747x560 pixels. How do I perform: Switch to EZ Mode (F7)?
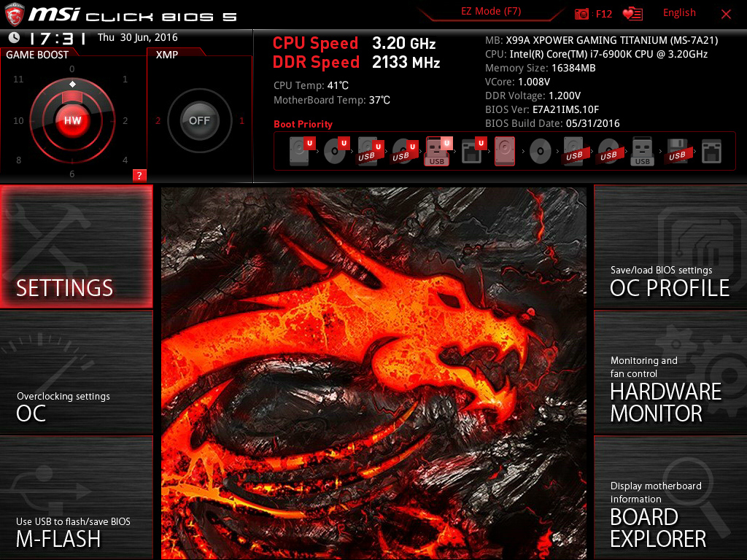tap(491, 12)
